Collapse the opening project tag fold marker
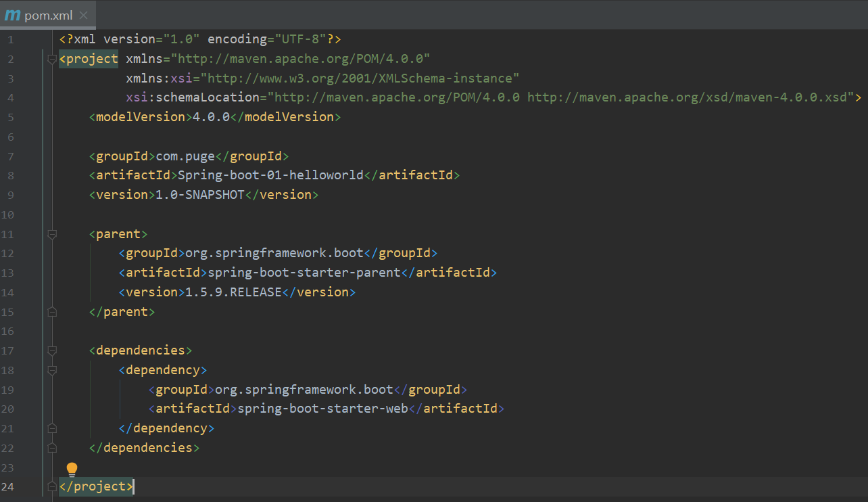This screenshot has width=868, height=502. coord(52,59)
